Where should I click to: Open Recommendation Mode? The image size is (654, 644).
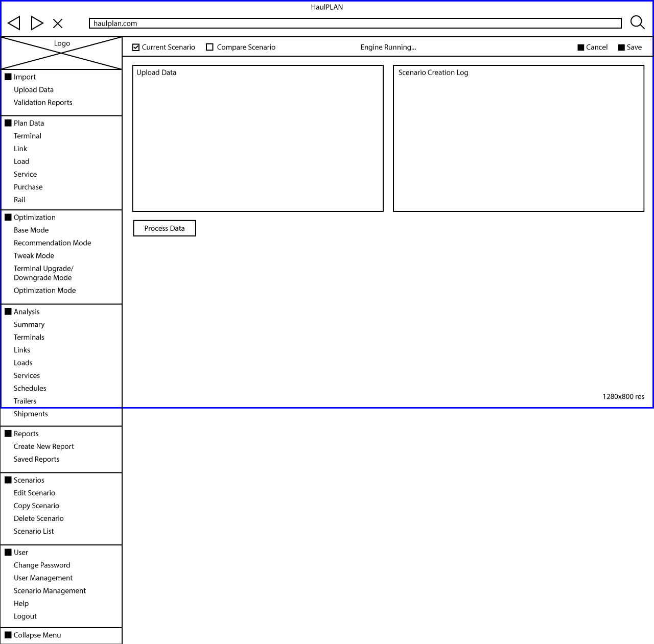click(53, 243)
